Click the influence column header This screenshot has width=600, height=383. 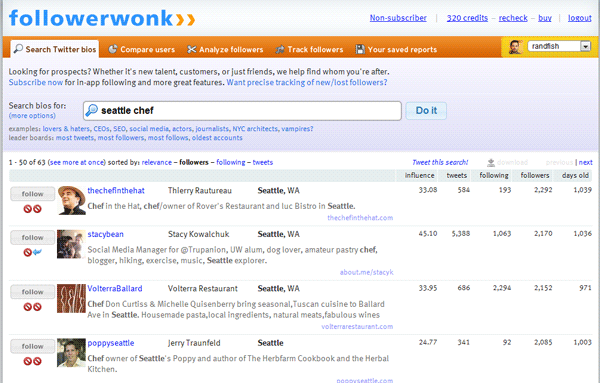point(419,175)
